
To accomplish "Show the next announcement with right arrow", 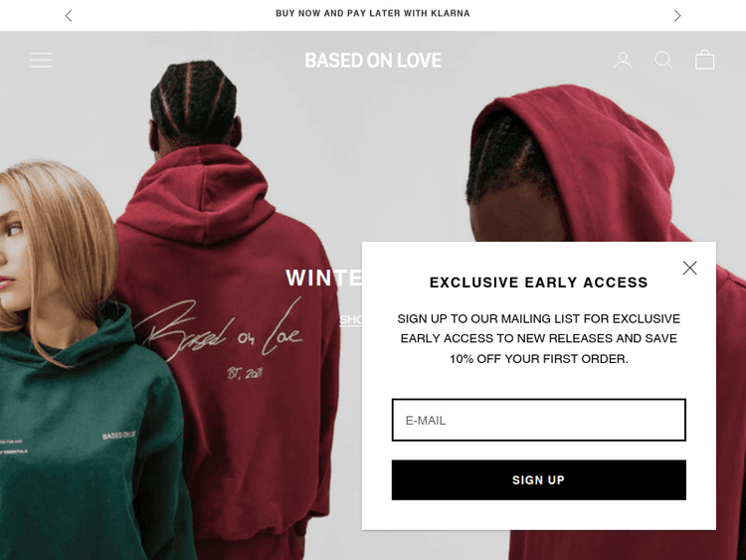I will point(677,16).
